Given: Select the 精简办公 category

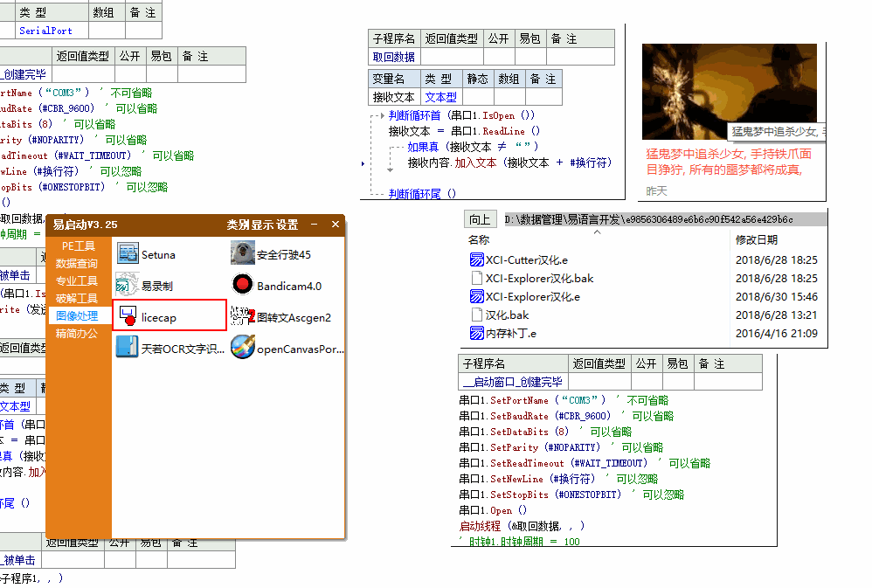Looking at the screenshot, I should (x=78, y=333).
